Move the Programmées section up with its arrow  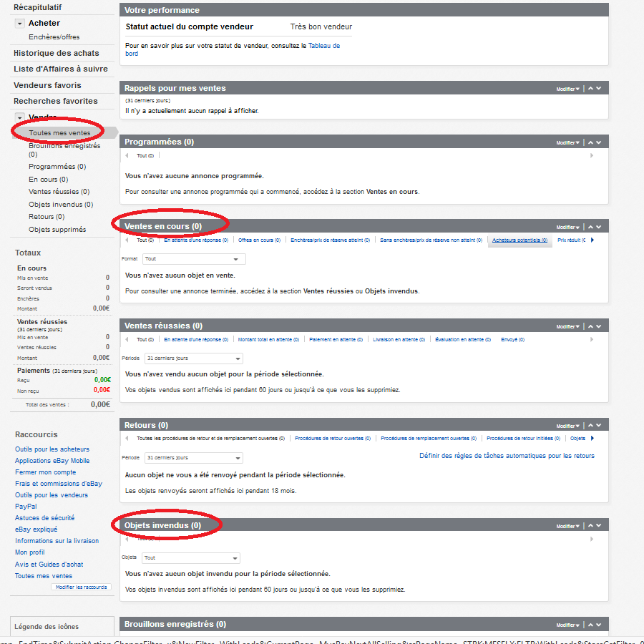pyautogui.click(x=590, y=142)
